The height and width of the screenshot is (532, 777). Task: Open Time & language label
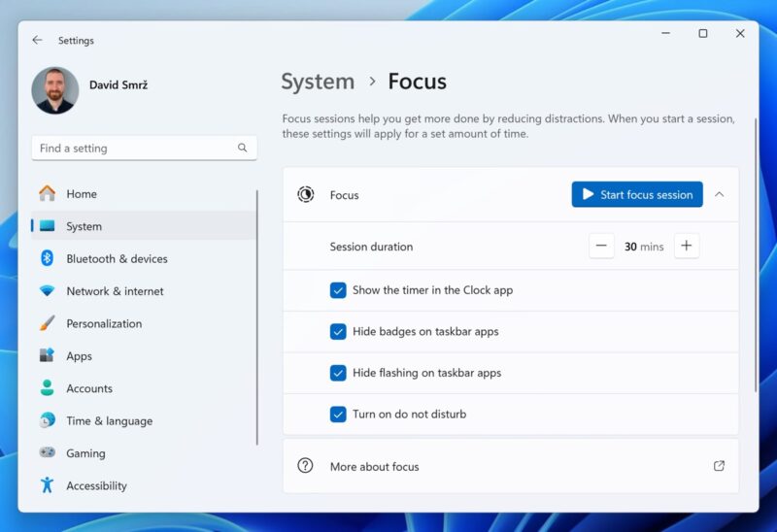coord(110,421)
